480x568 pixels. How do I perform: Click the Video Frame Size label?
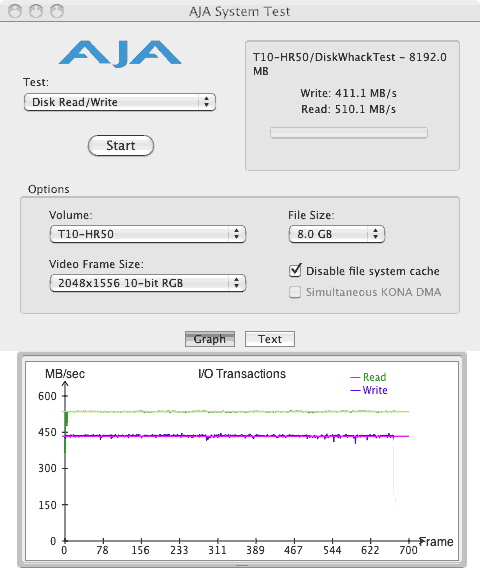click(x=96, y=264)
